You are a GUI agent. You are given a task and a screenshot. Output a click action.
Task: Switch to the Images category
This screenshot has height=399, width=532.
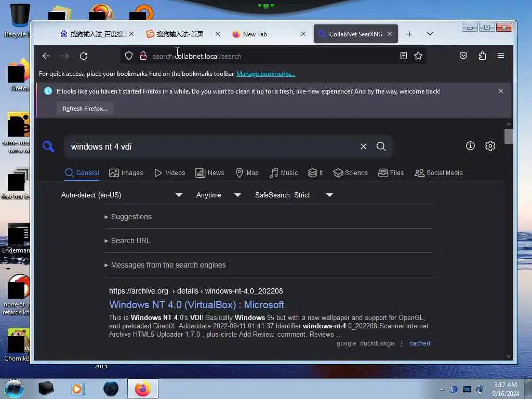point(126,172)
